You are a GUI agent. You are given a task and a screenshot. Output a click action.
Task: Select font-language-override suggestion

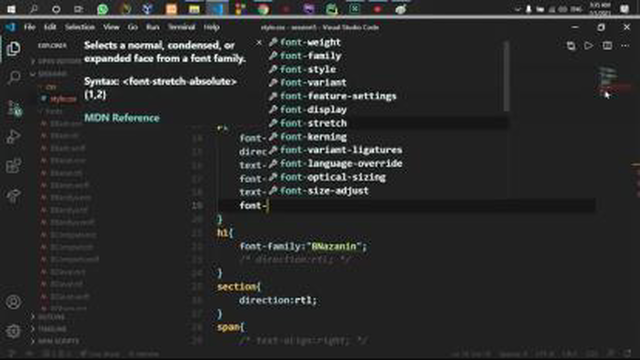click(388, 164)
